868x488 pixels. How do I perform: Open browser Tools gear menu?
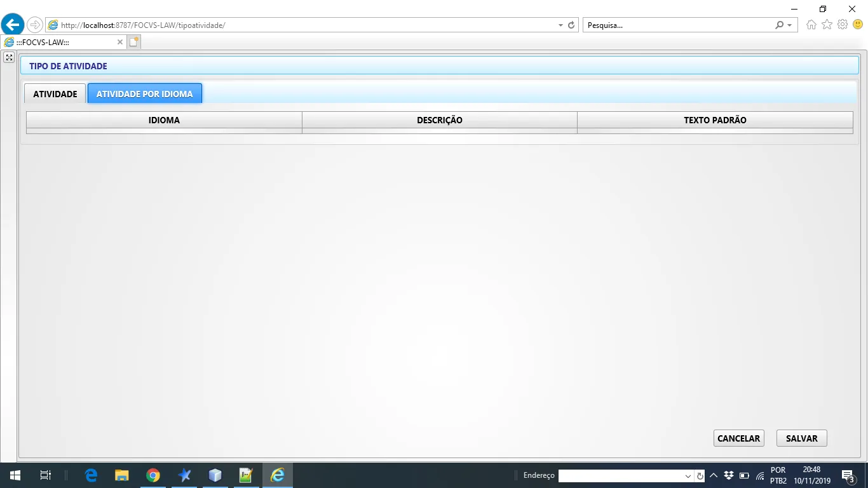843,25
